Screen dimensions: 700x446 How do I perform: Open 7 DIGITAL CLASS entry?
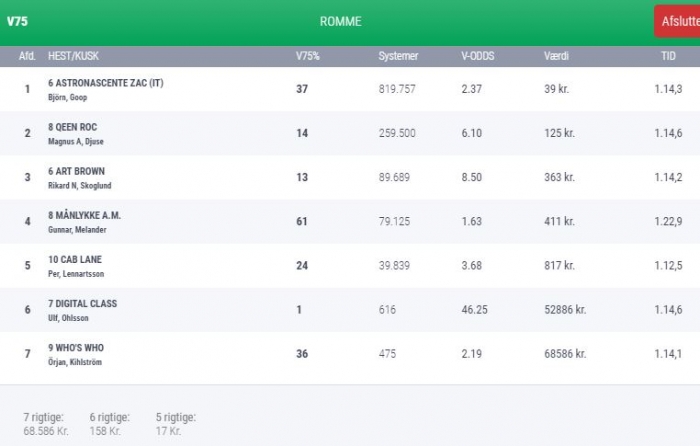(x=82, y=303)
